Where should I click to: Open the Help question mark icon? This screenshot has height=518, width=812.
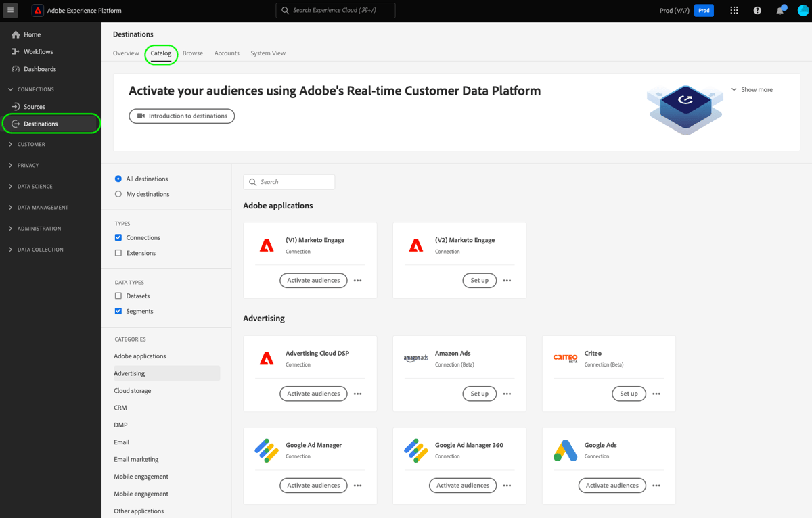[757, 10]
